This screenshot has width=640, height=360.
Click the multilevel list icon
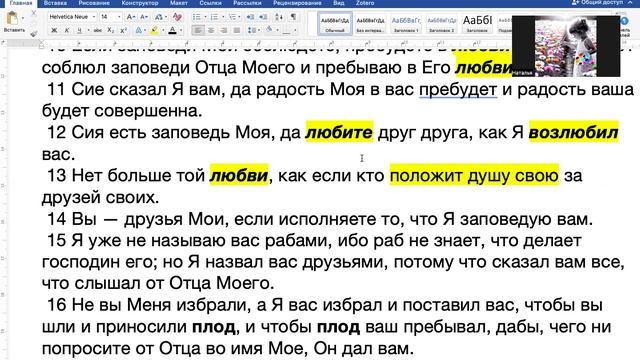232,17
